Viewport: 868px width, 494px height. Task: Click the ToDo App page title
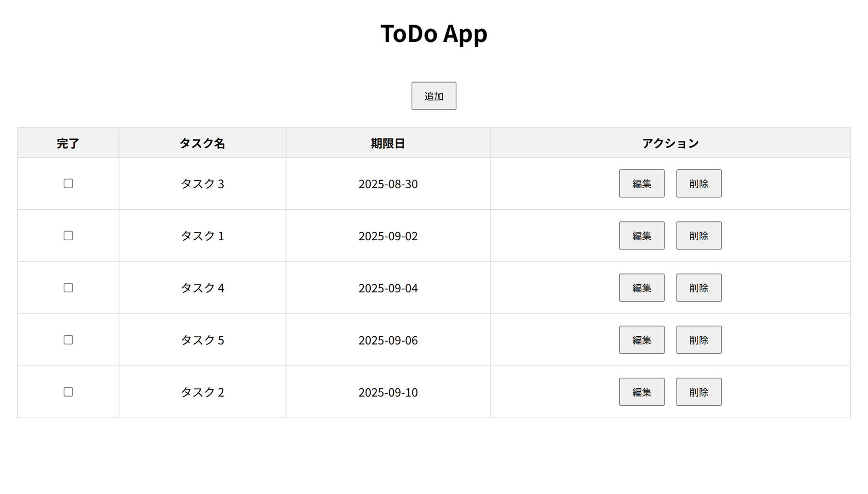pyautogui.click(x=433, y=33)
